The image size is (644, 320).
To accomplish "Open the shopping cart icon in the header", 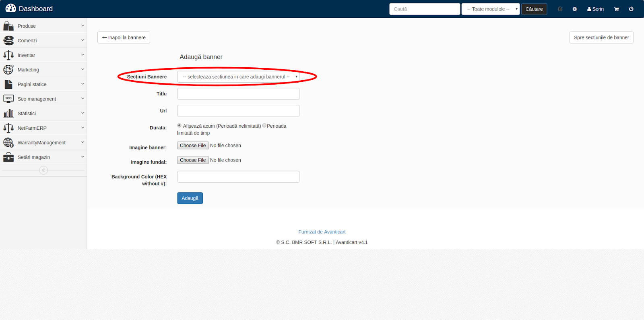I will [x=616, y=9].
